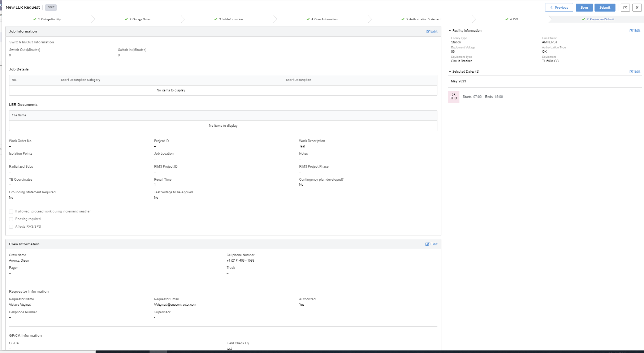
Task: Save the draft LER request
Action: pyautogui.click(x=584, y=8)
